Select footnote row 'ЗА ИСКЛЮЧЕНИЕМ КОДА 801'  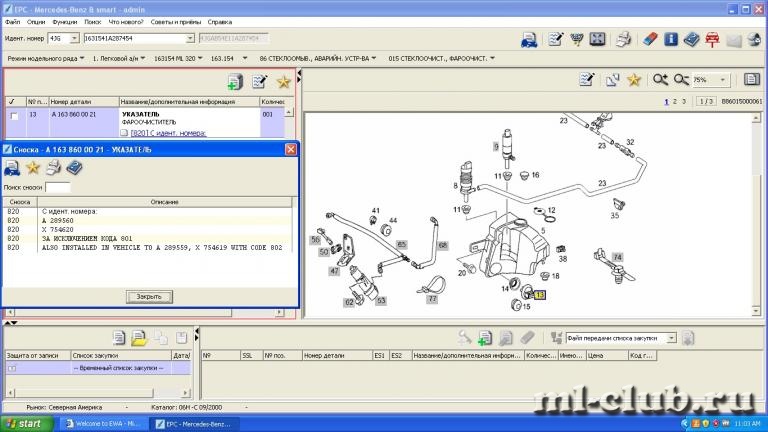coord(149,239)
